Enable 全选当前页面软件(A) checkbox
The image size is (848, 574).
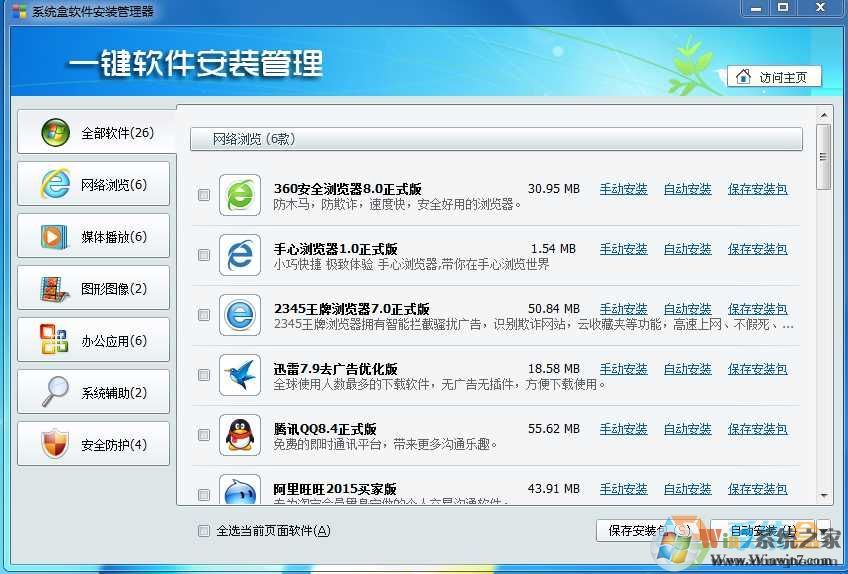[204, 531]
